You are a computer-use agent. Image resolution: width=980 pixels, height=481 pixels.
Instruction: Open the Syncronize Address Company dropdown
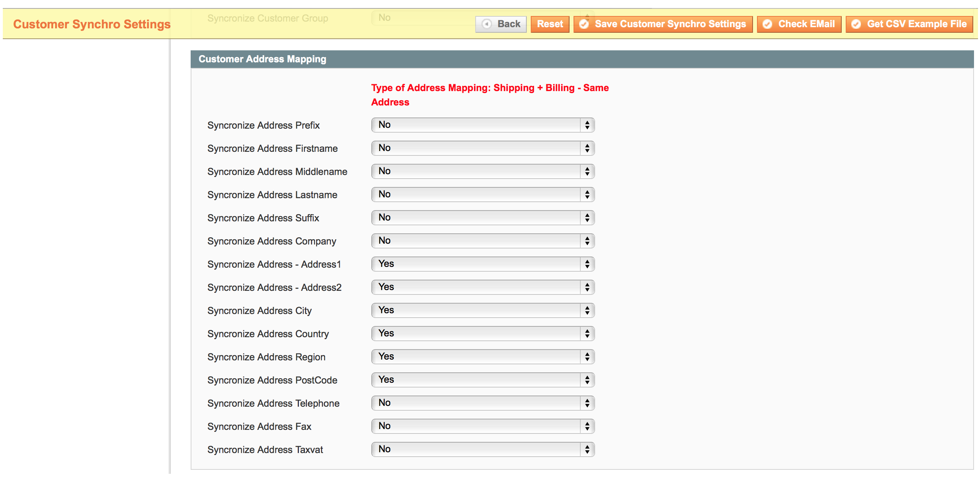tap(483, 241)
